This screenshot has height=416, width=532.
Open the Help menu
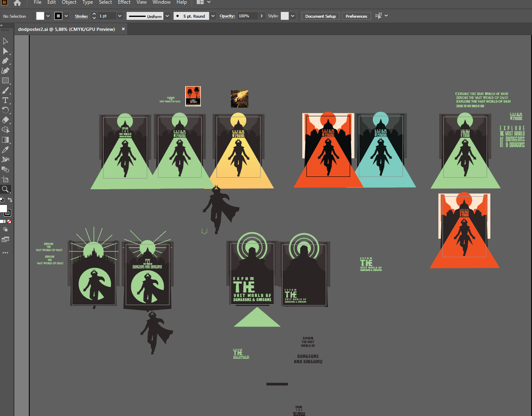tap(182, 2)
